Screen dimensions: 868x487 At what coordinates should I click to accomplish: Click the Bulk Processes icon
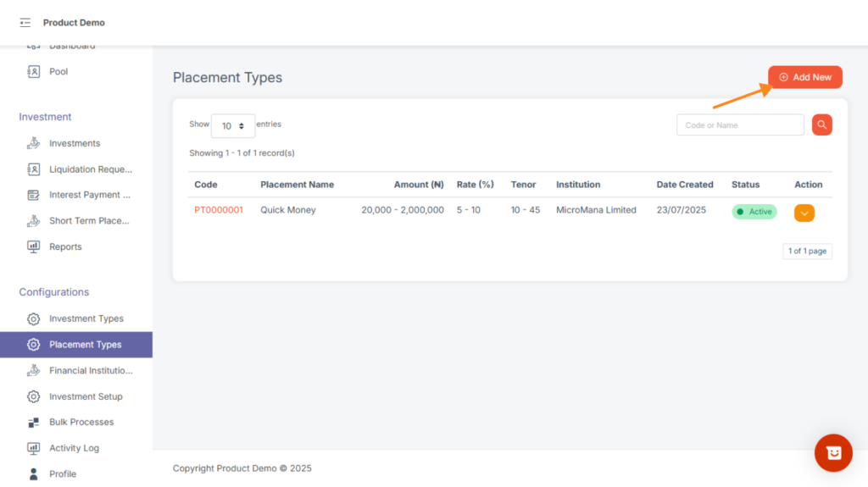(34, 423)
